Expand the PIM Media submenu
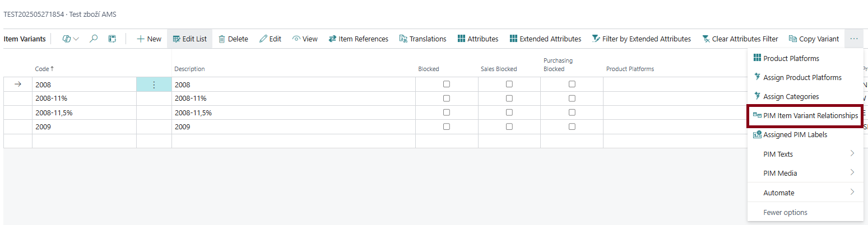This screenshot has width=868, height=225. click(805, 173)
